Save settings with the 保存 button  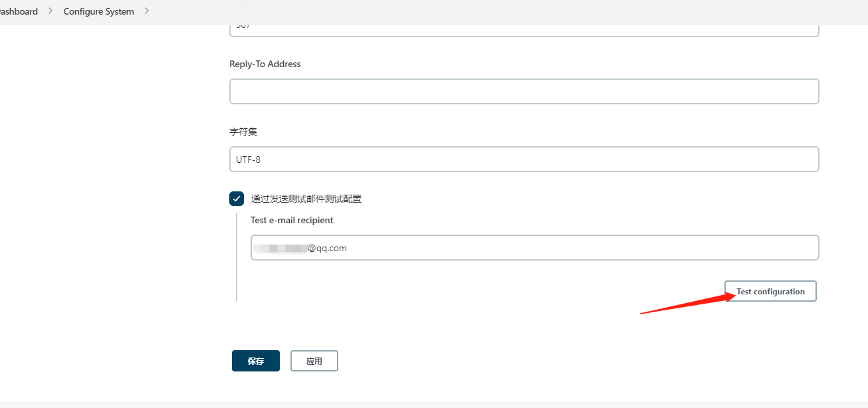(x=256, y=361)
